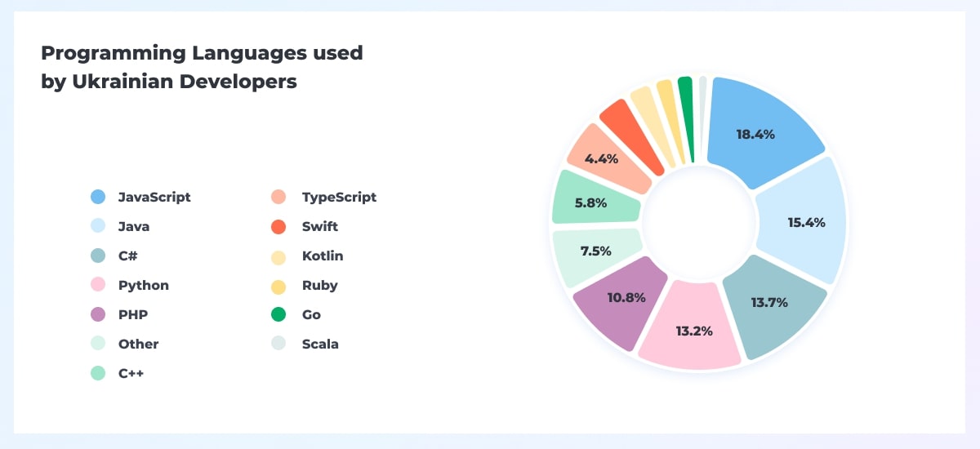Click the 13.7% C# chart segment

772,304
